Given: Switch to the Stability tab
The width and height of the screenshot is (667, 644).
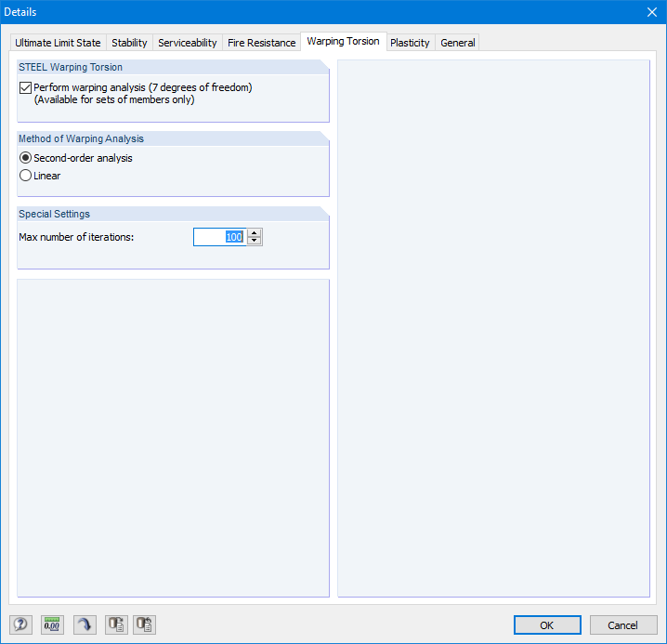Looking at the screenshot, I should (129, 43).
